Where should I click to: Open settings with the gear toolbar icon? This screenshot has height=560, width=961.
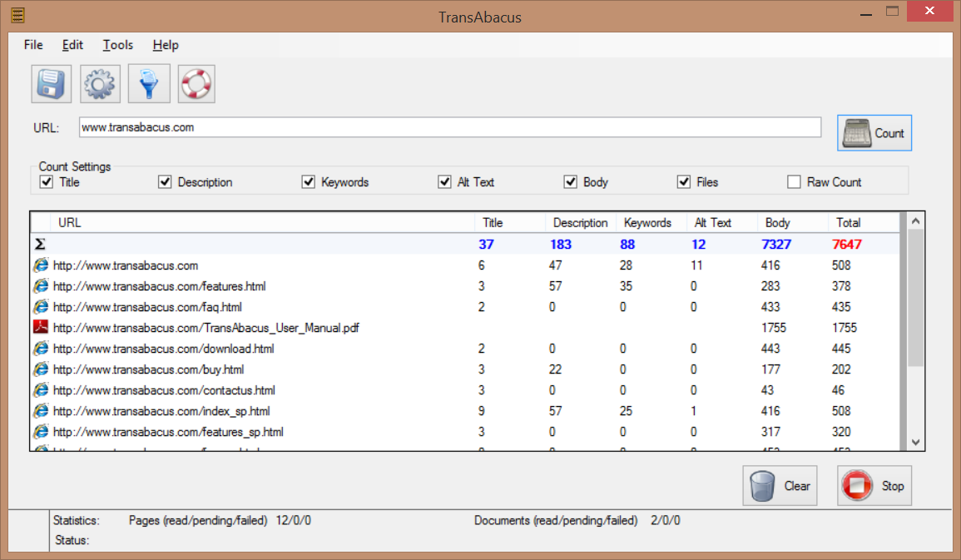(100, 84)
